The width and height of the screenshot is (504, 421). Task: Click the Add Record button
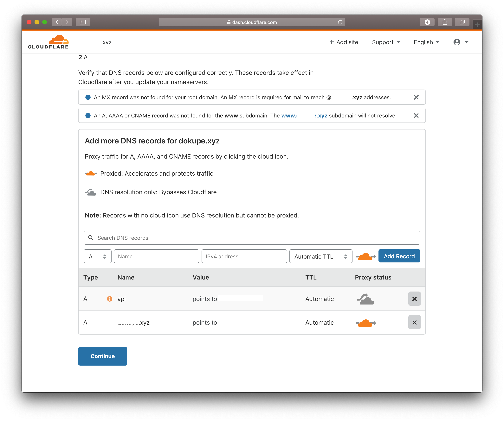[x=399, y=256]
